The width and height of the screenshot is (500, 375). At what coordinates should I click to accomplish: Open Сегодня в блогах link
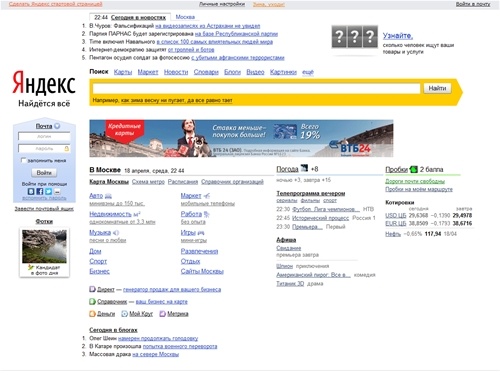coord(113,330)
